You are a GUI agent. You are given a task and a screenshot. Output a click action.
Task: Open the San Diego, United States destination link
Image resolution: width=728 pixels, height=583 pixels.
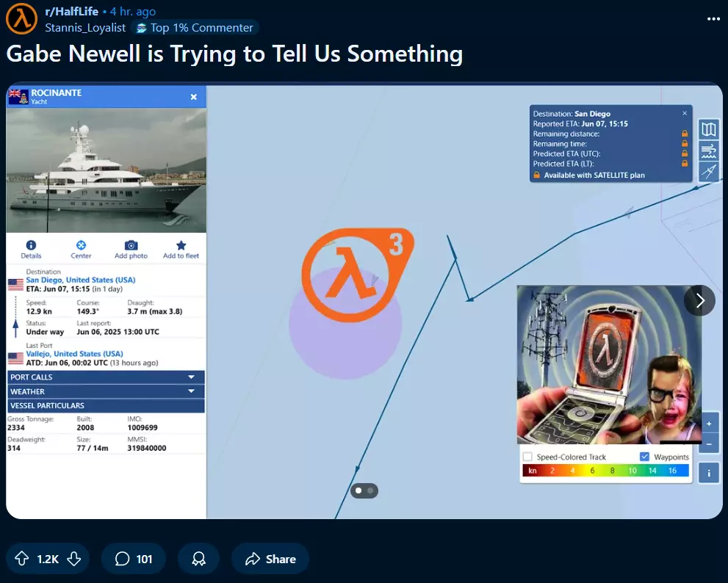(x=81, y=280)
